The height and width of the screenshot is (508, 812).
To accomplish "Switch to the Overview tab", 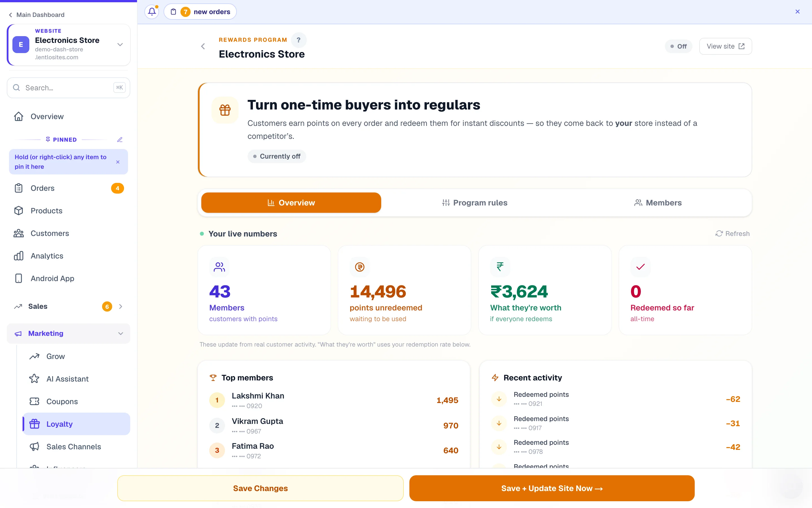I will click(x=291, y=203).
